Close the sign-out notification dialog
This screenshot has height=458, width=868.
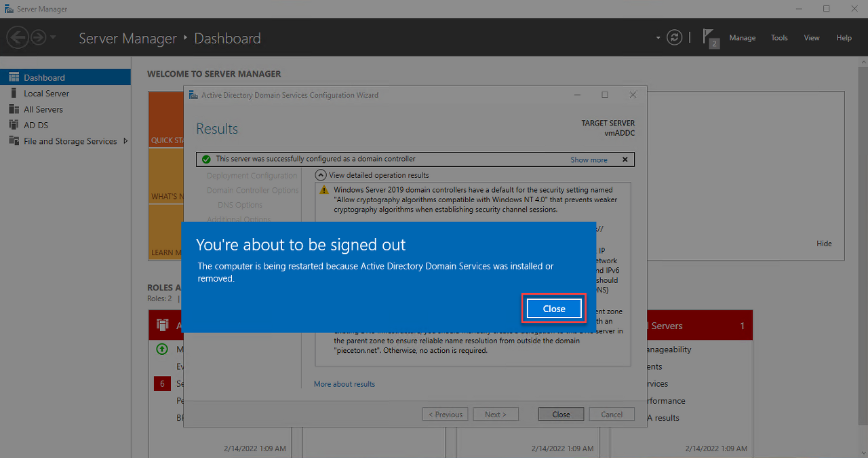pyautogui.click(x=554, y=309)
